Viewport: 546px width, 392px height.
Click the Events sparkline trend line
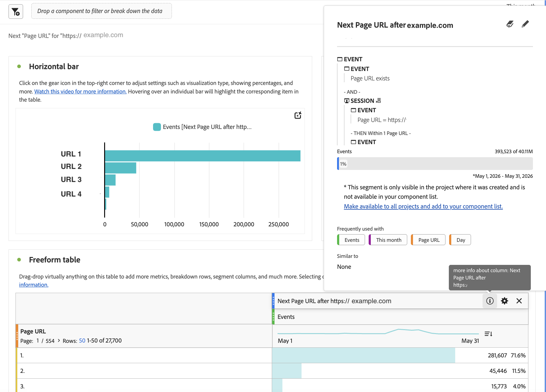coord(378,332)
